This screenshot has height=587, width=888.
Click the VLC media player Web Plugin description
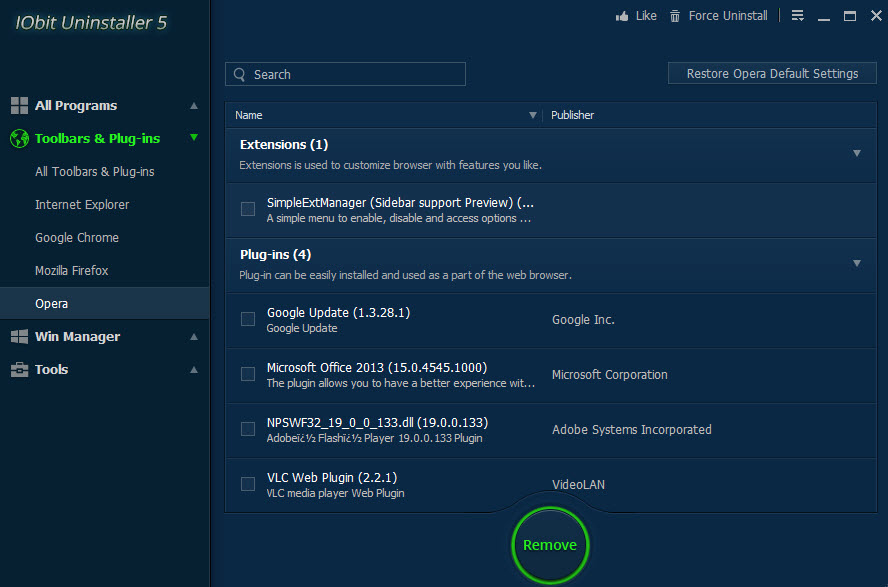click(x=335, y=493)
